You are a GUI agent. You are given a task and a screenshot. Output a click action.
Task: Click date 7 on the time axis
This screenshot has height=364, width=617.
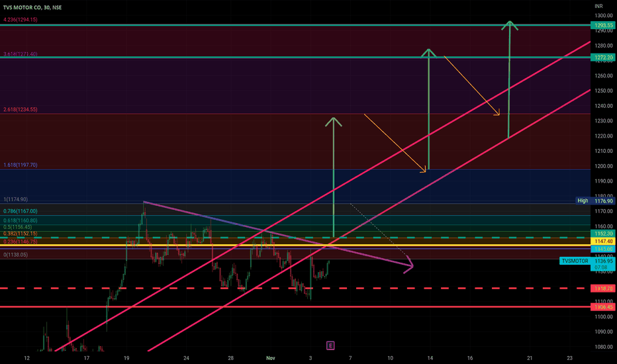350,358
